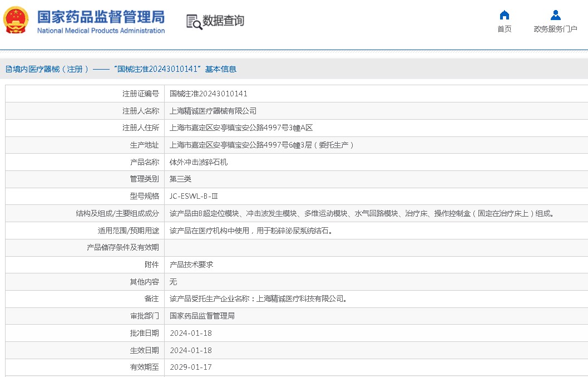The width and height of the screenshot is (588, 377).
Task: Click the 生效日期 value 2024-01-18
Action: coord(191,350)
